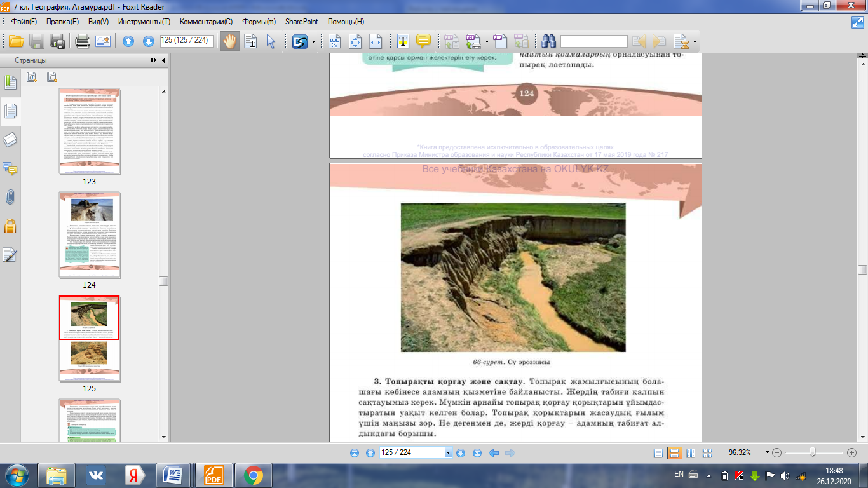
Task: Switch to Facing pages view mode
Action: point(691,453)
